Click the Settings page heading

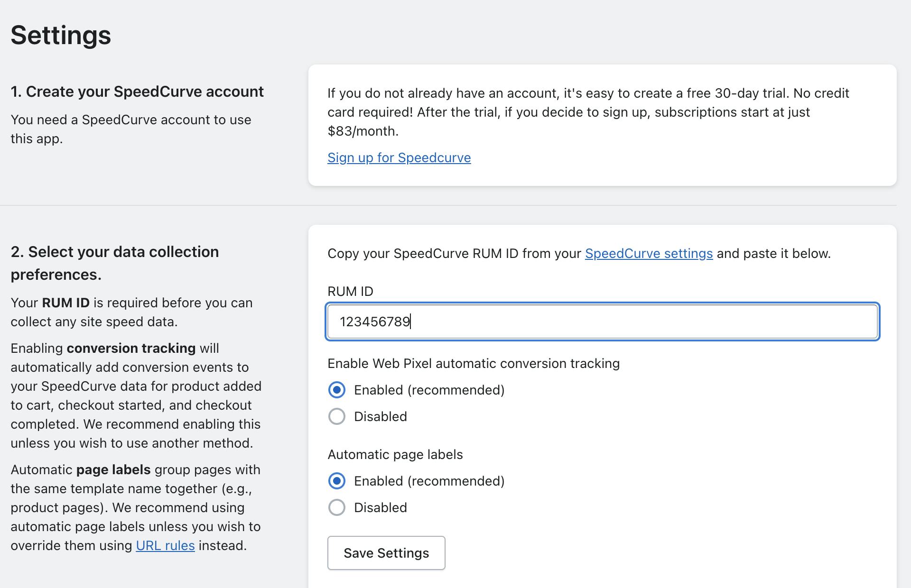point(61,36)
